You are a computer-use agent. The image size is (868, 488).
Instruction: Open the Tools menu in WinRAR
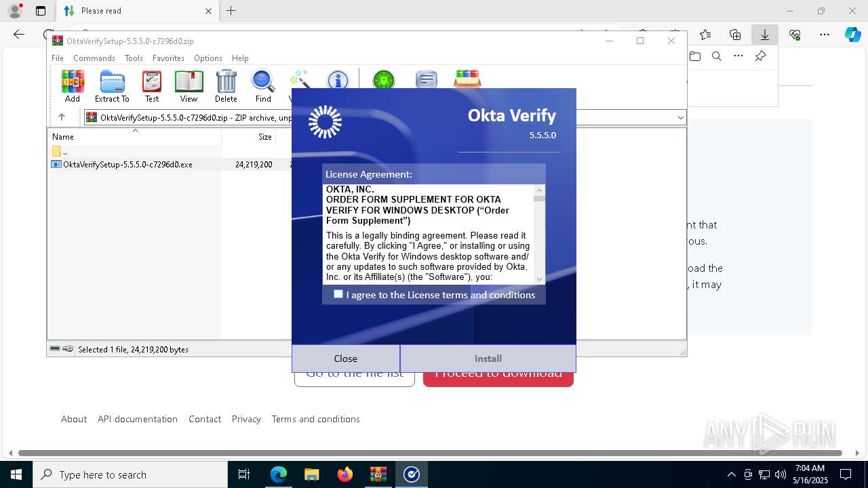(134, 58)
